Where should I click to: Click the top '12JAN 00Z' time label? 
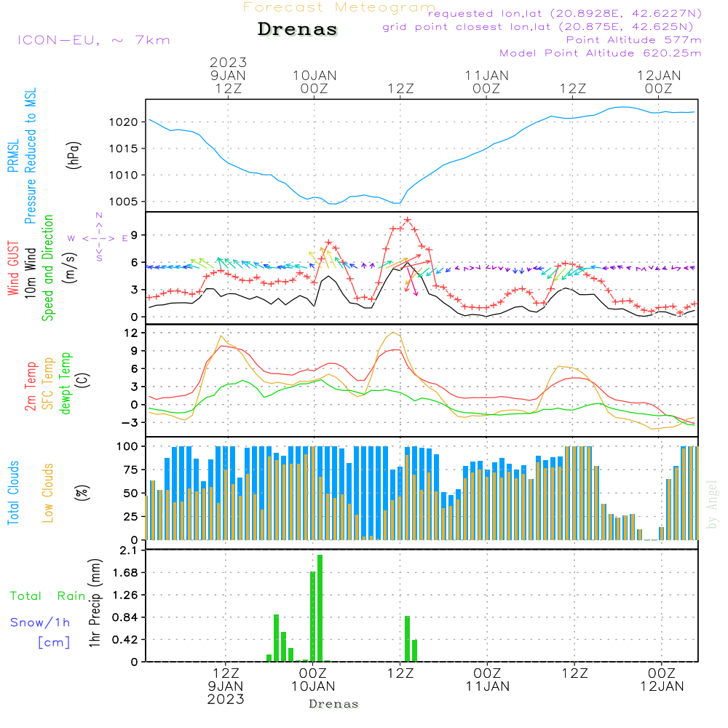(659, 82)
